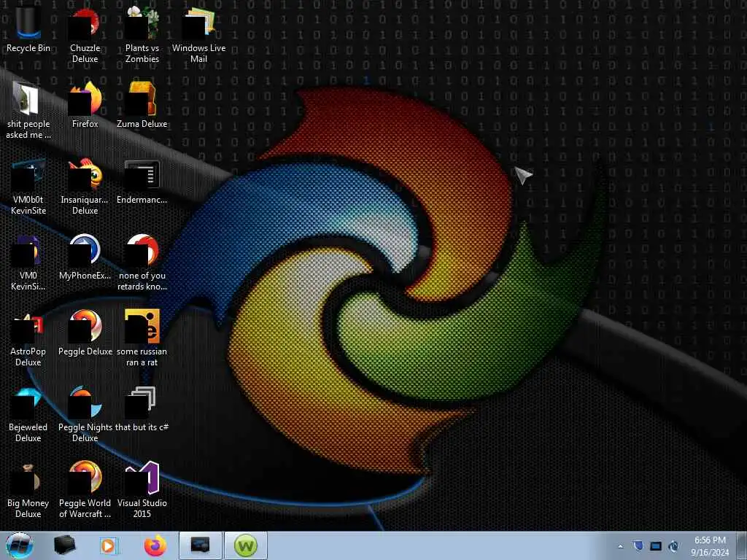Select the "that but its c#" icon
This screenshot has width=747, height=560.
coord(142,408)
